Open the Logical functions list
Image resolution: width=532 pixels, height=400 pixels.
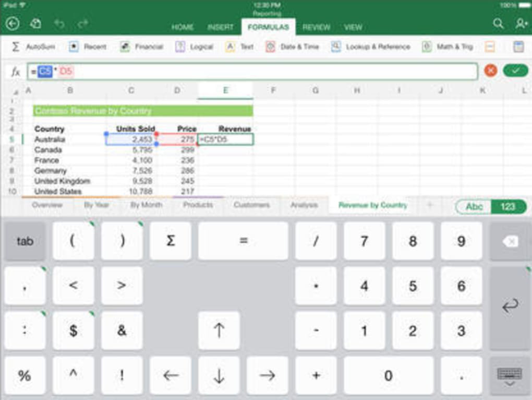[194, 47]
